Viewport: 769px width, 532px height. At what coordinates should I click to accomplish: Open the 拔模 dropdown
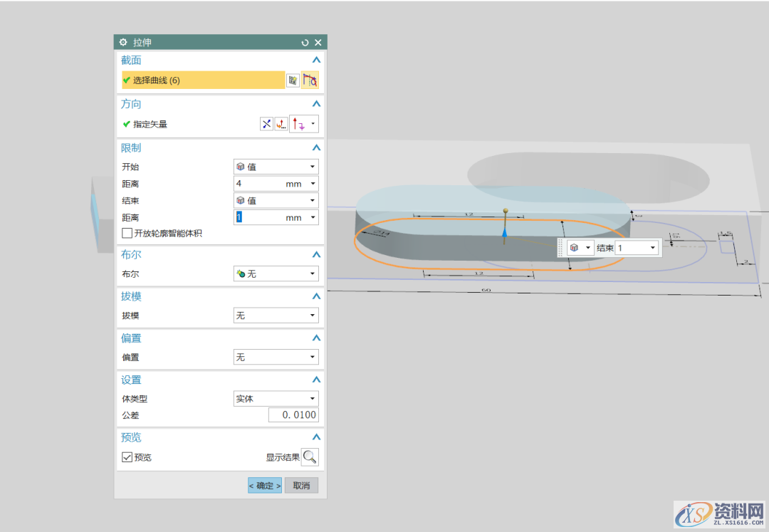tap(311, 315)
